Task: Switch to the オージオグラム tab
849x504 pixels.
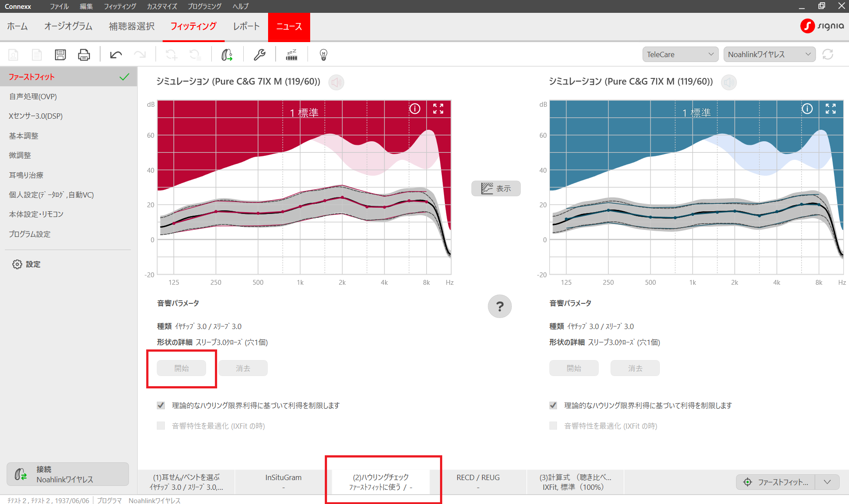Action: pos(68,27)
